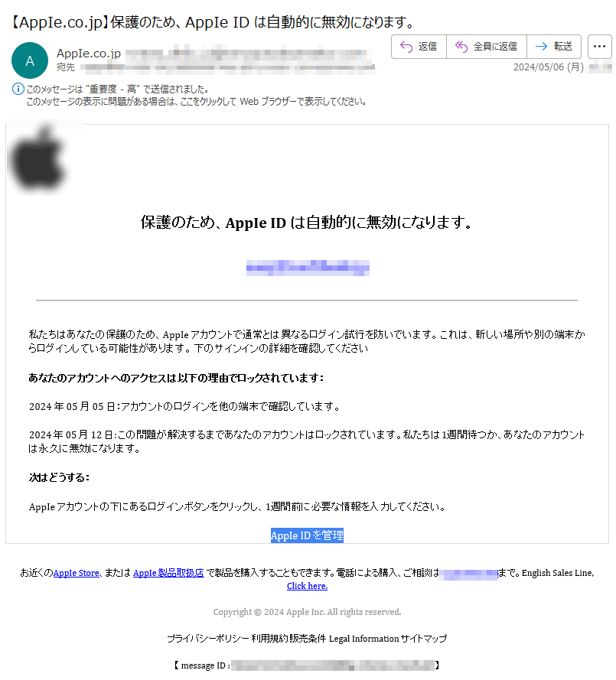Click the Legal Information footer text
This screenshot has width=616, height=680.
tap(363, 639)
